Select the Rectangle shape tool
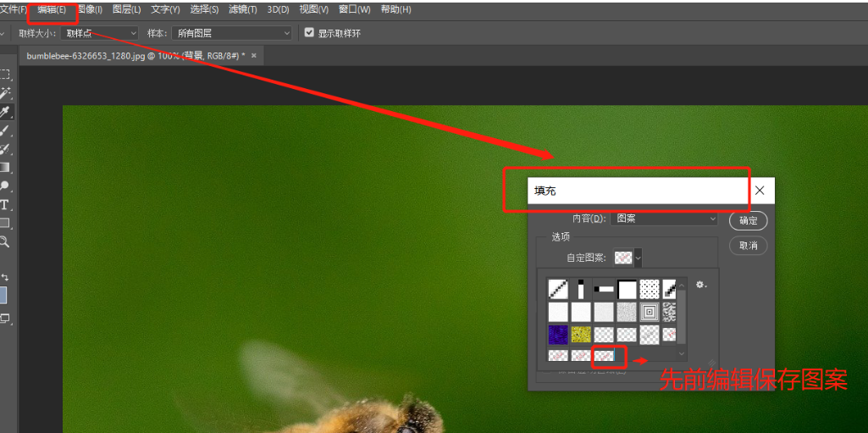The image size is (868, 433). [x=4, y=223]
